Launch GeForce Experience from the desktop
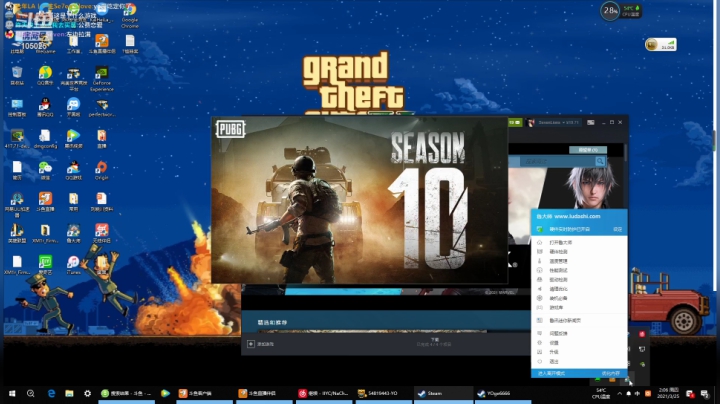The height and width of the screenshot is (404, 720). coord(101,77)
